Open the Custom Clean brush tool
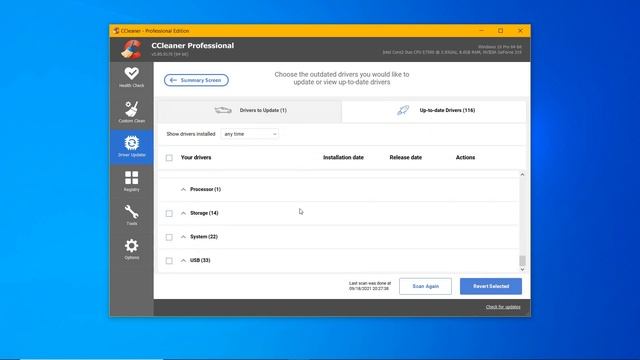 click(131, 112)
